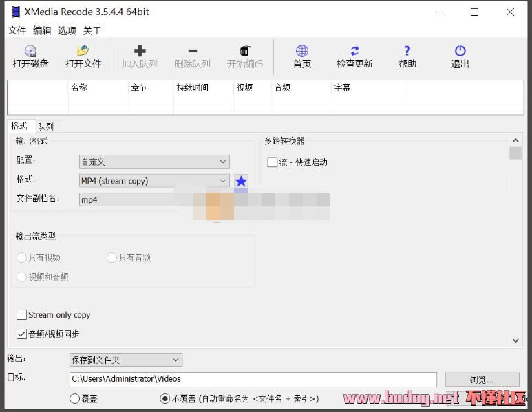This screenshot has width=532, height=412.
Task: Uncheck the 音频/视频同步 checkbox
Action: [21, 334]
